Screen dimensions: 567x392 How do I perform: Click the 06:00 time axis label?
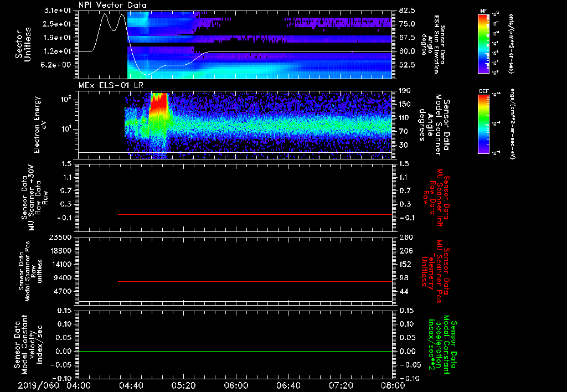click(x=236, y=385)
